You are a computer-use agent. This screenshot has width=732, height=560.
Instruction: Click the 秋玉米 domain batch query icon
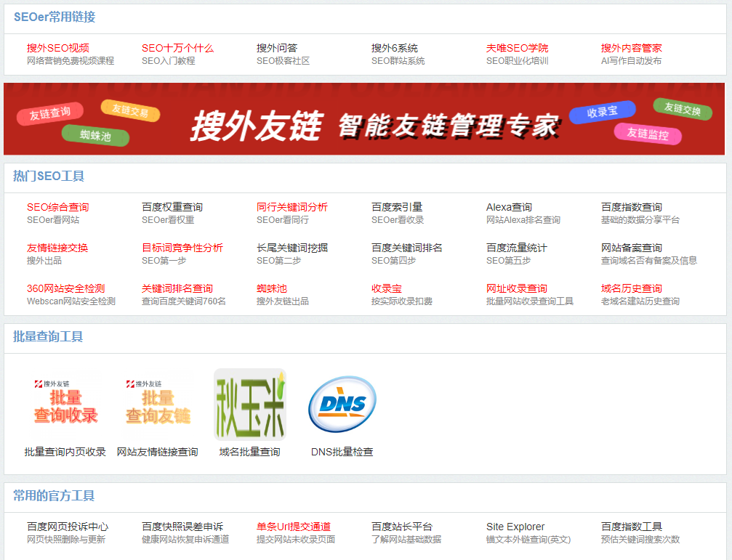pyautogui.click(x=250, y=405)
